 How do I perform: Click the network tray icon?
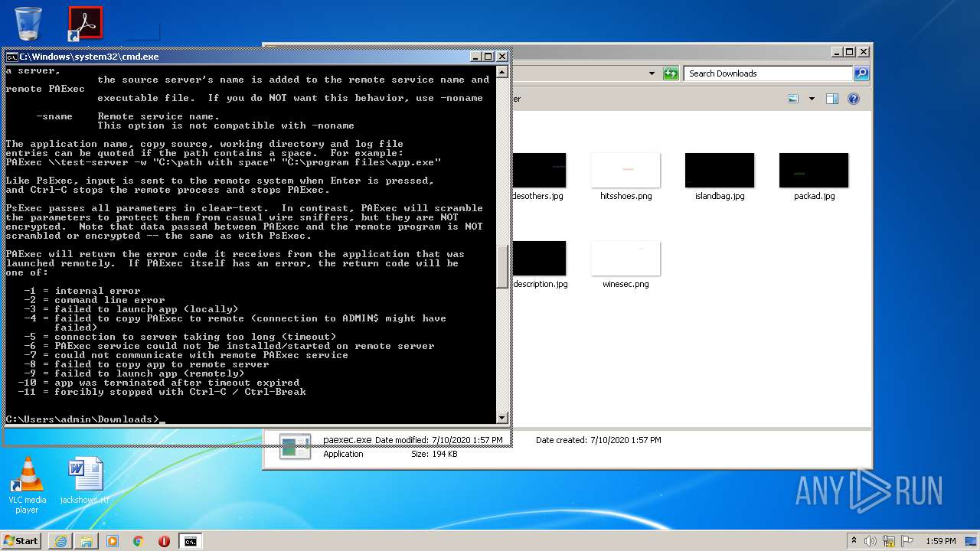point(889,540)
